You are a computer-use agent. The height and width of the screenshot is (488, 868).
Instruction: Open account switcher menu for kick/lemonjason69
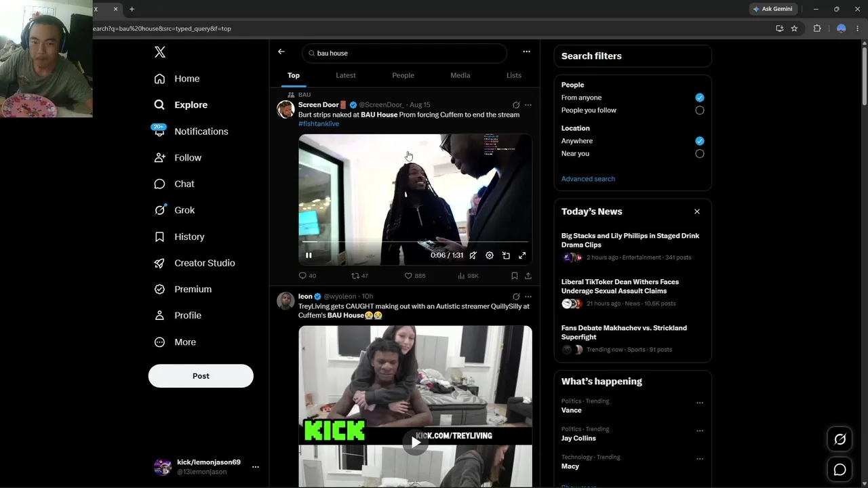coord(256,467)
